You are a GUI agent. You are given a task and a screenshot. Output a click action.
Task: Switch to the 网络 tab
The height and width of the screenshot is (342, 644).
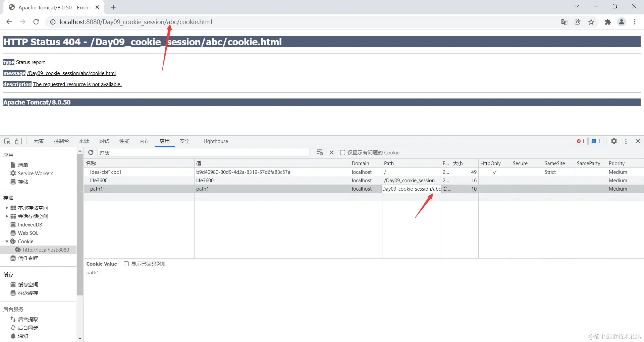pyautogui.click(x=104, y=141)
